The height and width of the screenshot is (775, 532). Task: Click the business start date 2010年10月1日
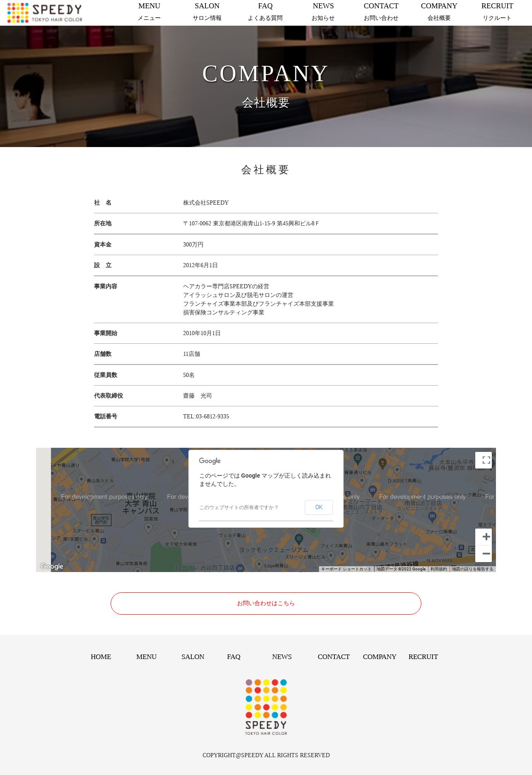pyautogui.click(x=202, y=333)
